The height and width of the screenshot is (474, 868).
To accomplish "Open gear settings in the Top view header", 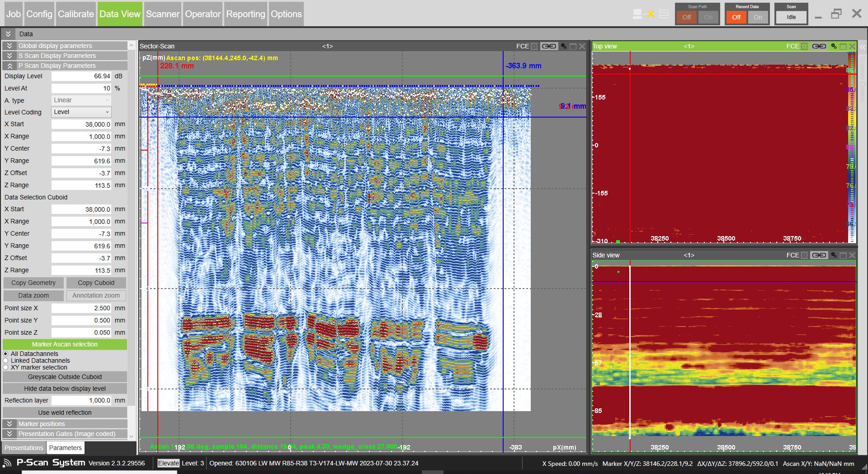I will [834, 46].
